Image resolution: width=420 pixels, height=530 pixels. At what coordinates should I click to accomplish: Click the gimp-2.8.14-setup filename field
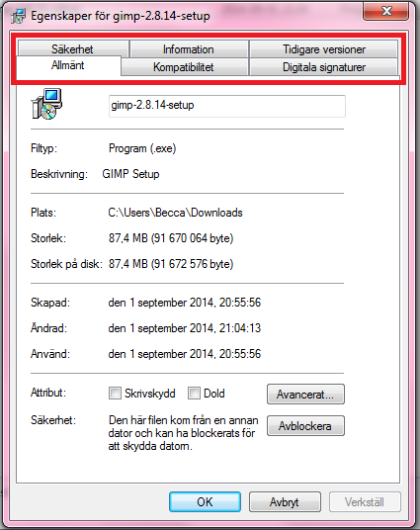[x=226, y=106]
